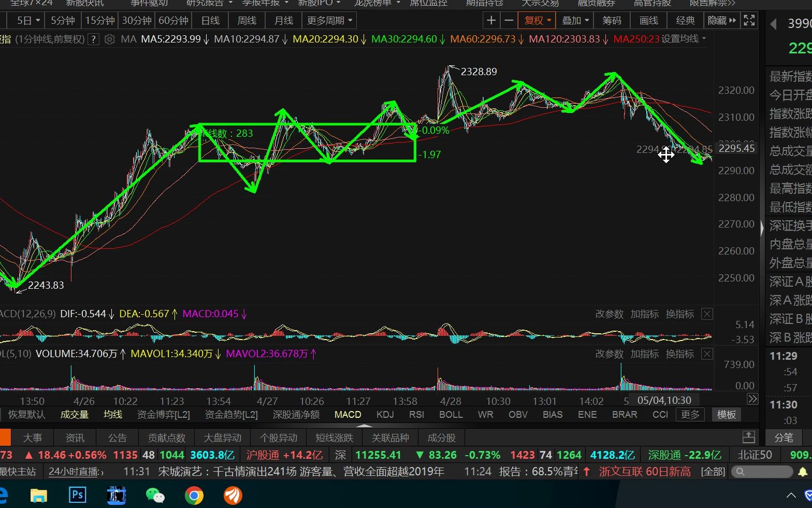Open WeChat from taskbar
This screenshot has height=508, width=812.
(x=155, y=496)
